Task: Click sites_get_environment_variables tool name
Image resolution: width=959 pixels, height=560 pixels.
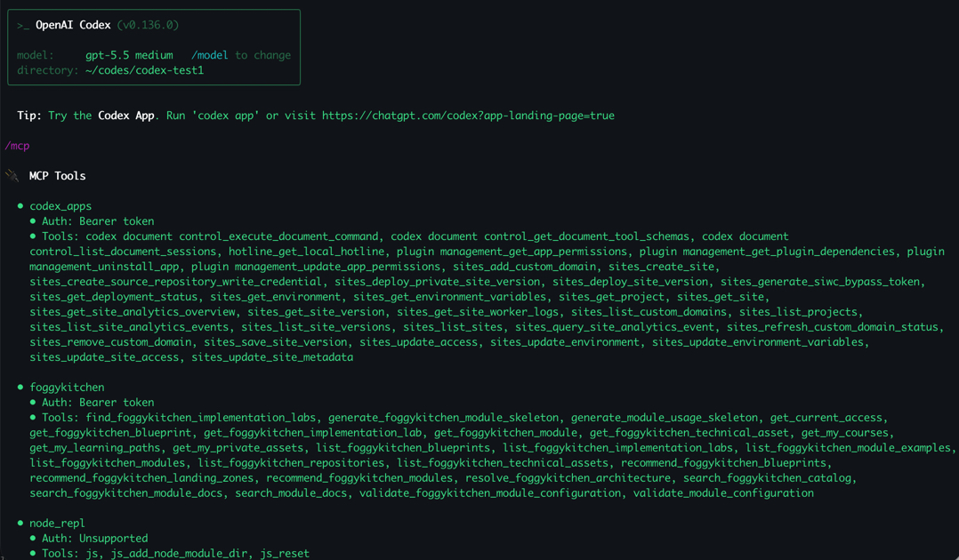Action: tap(449, 297)
